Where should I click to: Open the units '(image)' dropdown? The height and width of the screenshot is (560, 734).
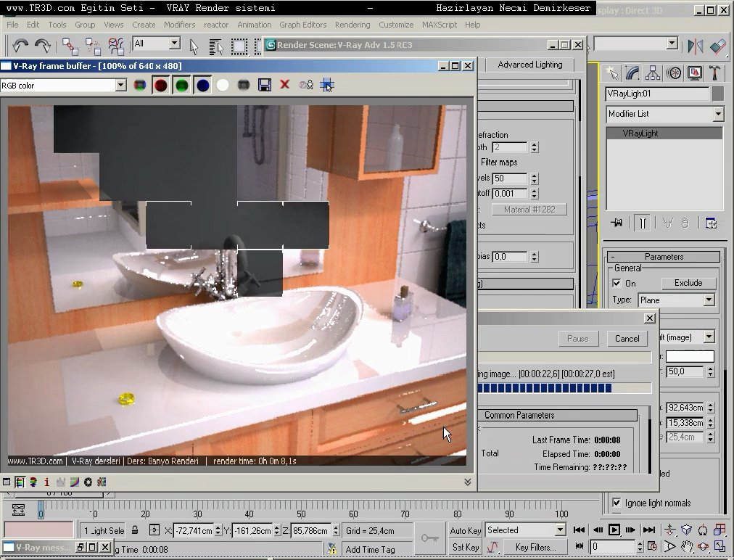(x=709, y=337)
